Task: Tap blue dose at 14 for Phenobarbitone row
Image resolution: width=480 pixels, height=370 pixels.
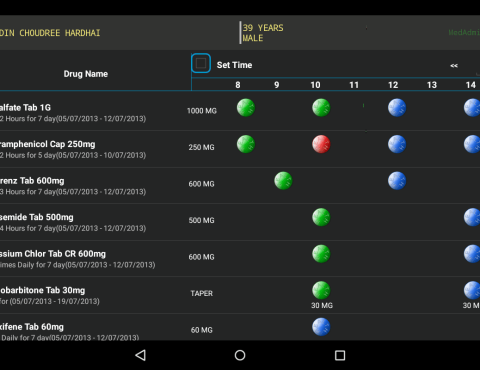Action: pos(472,290)
